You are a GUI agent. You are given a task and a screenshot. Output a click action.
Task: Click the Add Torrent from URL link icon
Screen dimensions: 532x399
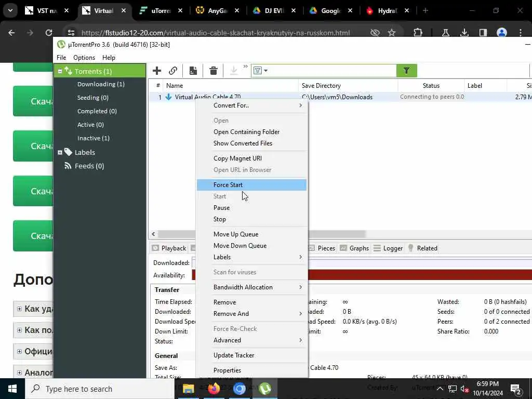click(x=173, y=71)
